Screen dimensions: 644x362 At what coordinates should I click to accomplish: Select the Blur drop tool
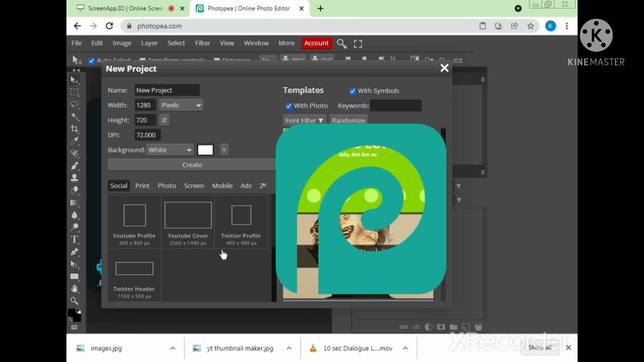74,215
